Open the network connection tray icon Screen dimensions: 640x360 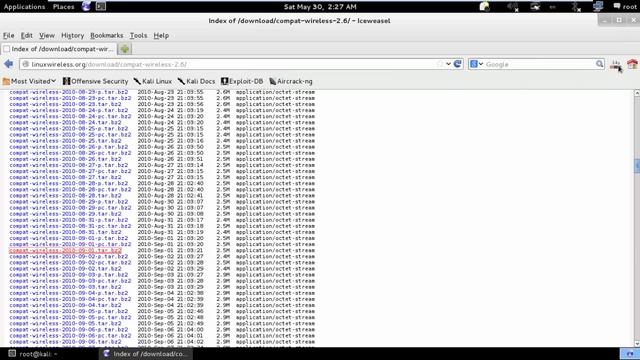point(598,7)
